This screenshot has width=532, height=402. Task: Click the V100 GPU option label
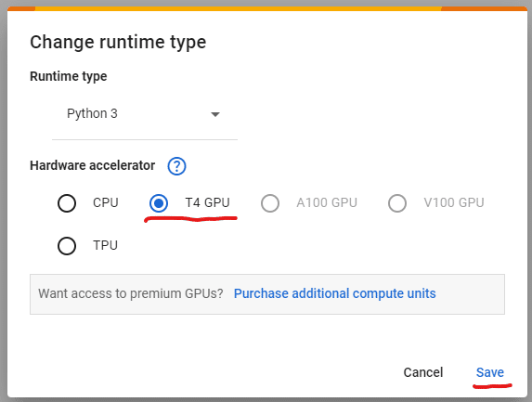(454, 202)
